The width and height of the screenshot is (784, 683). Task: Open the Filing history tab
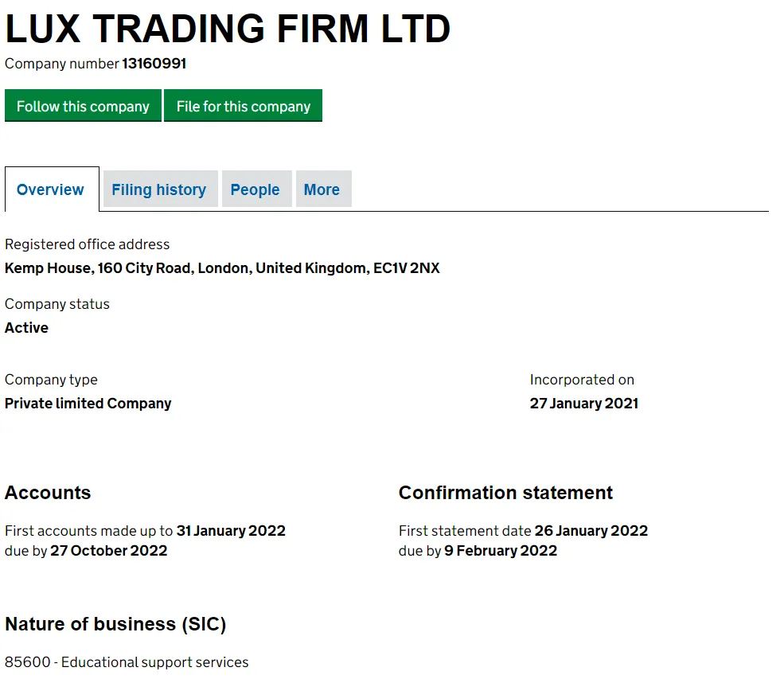159,189
